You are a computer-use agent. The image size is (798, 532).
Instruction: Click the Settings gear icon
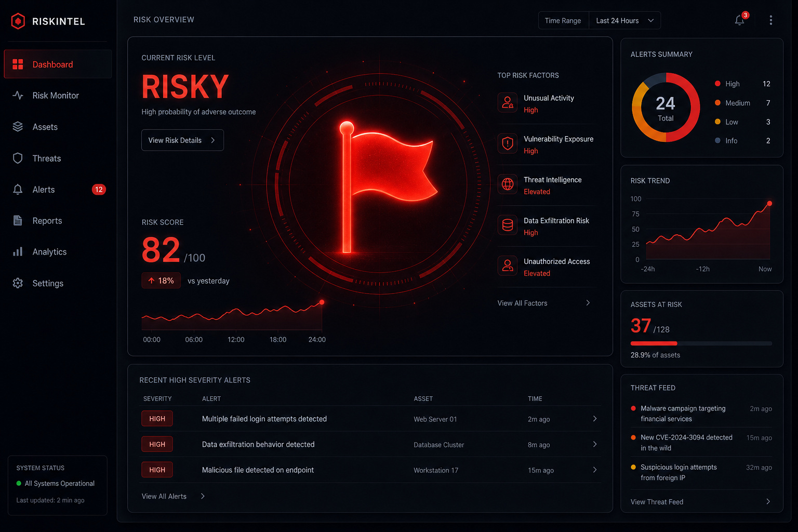coord(18,283)
